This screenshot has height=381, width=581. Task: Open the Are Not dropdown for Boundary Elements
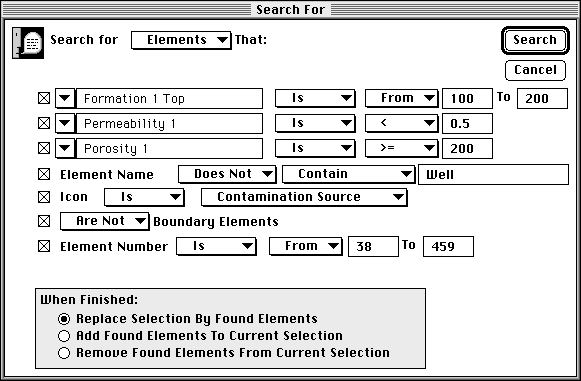click(104, 221)
